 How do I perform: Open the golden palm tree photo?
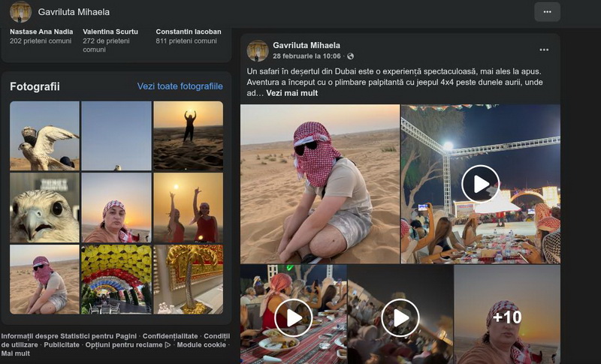189,279
